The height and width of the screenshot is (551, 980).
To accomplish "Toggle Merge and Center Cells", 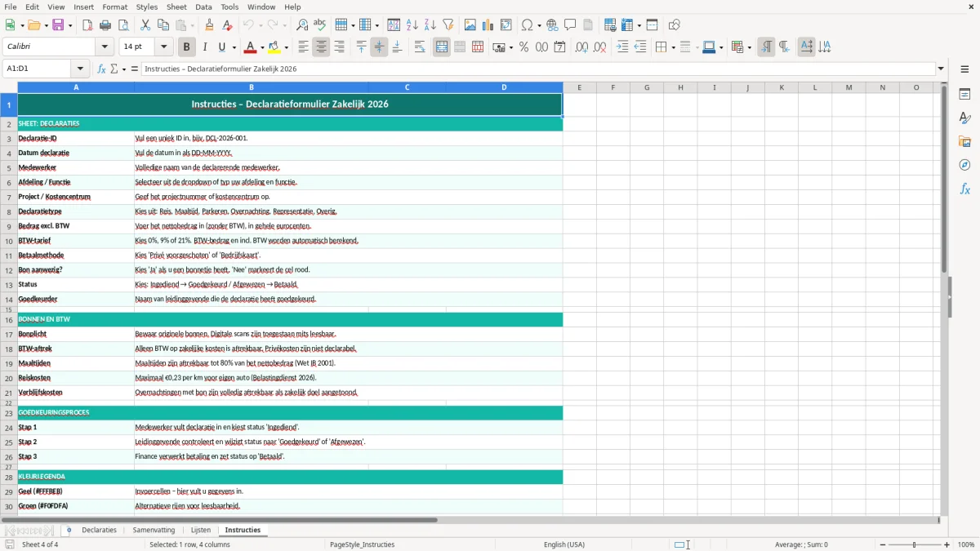I will 442,47.
